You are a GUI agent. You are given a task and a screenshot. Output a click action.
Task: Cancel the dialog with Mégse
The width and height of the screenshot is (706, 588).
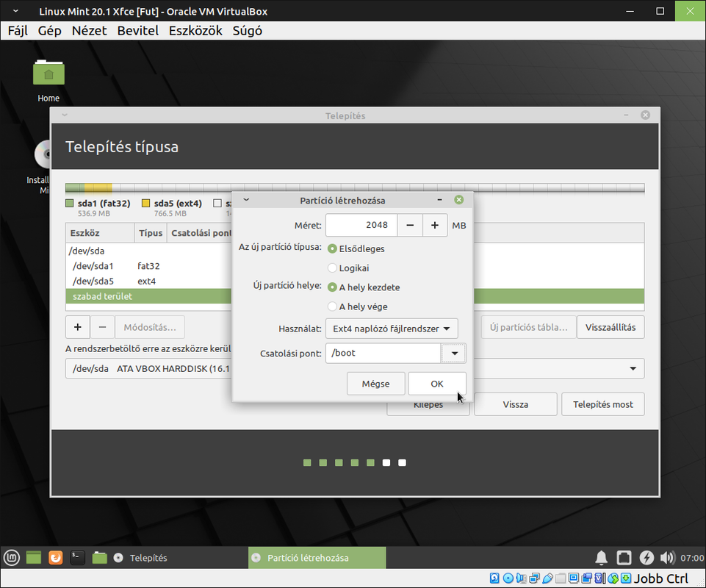375,384
